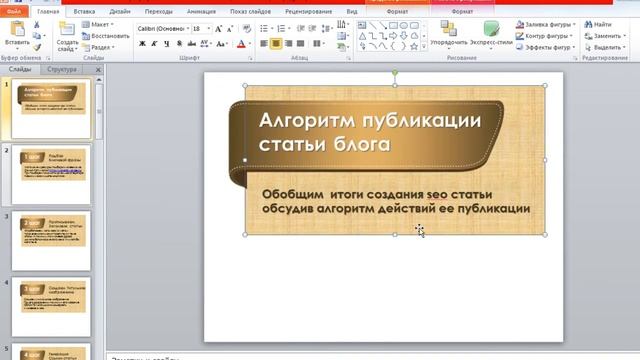Click the Экспресс-стили quick styles icon
The height and width of the screenshot is (360, 640).
[x=491, y=29]
